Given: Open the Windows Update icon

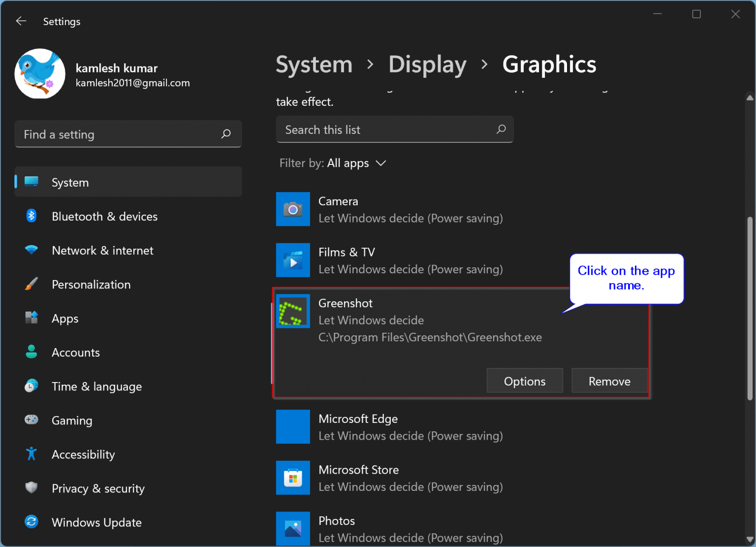Looking at the screenshot, I should click(31, 522).
